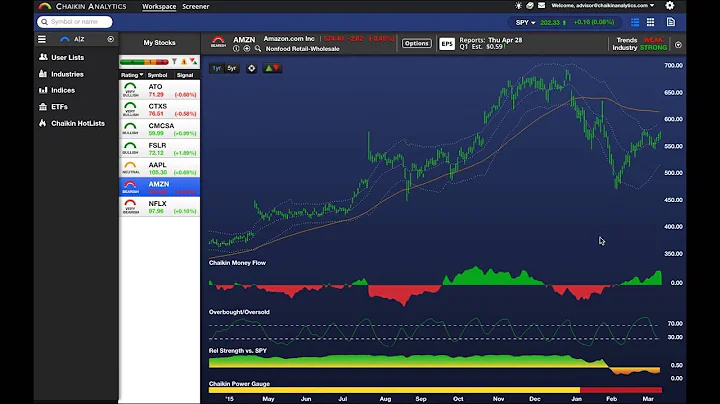
Task: Click the Chaikin Analytics logo
Action: 82,6
